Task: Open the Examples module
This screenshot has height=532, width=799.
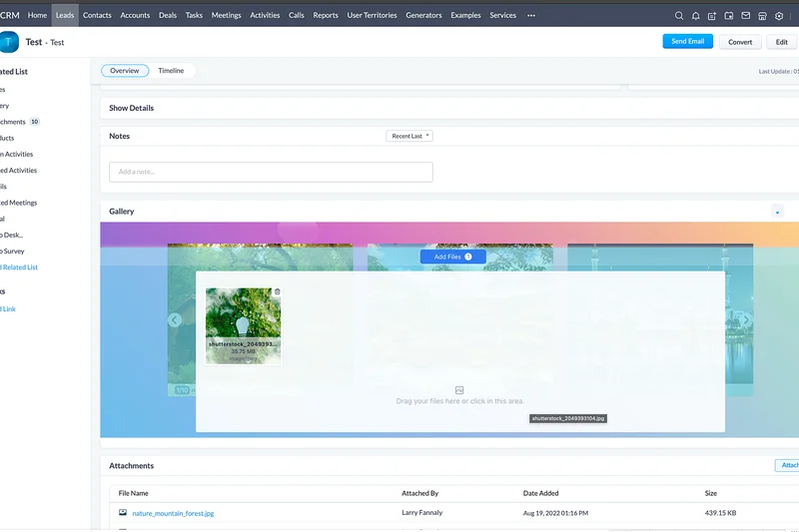Action: [x=465, y=15]
